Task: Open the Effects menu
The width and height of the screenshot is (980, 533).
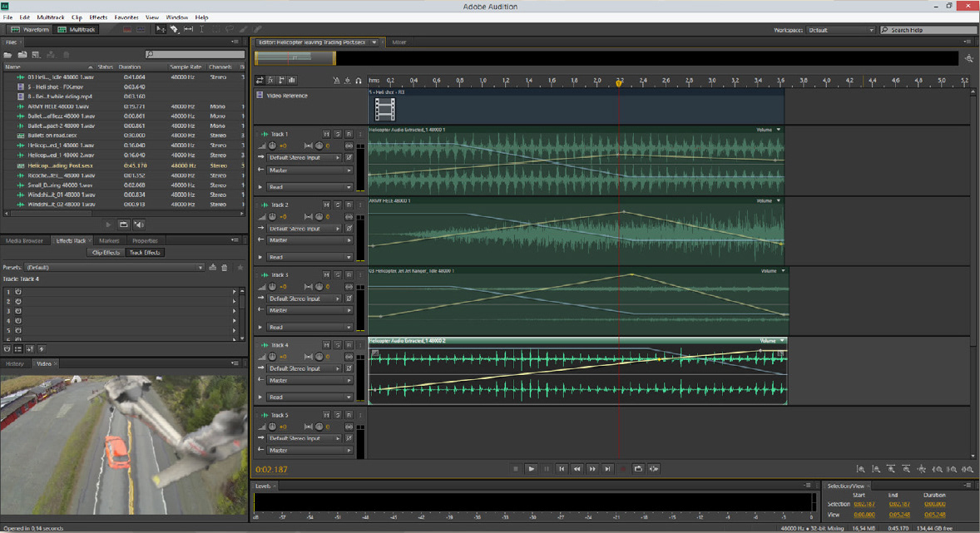Action: click(x=98, y=17)
